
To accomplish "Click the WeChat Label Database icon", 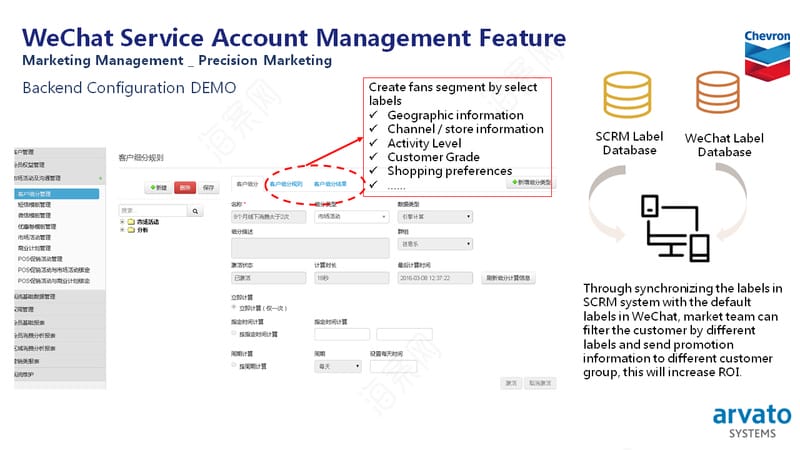I will point(718,92).
